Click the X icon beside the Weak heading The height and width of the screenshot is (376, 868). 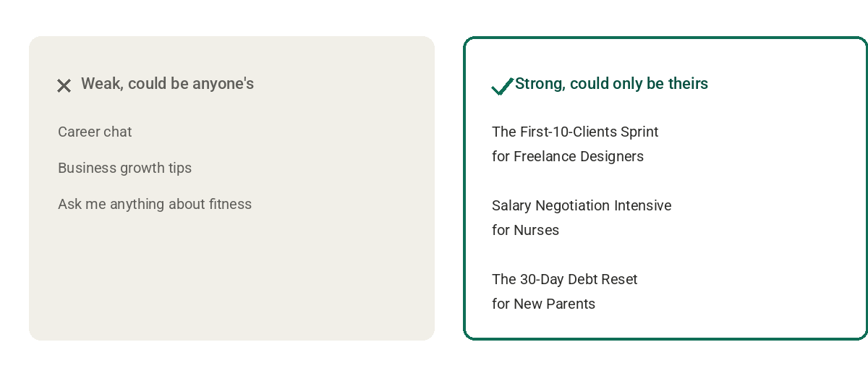[64, 85]
